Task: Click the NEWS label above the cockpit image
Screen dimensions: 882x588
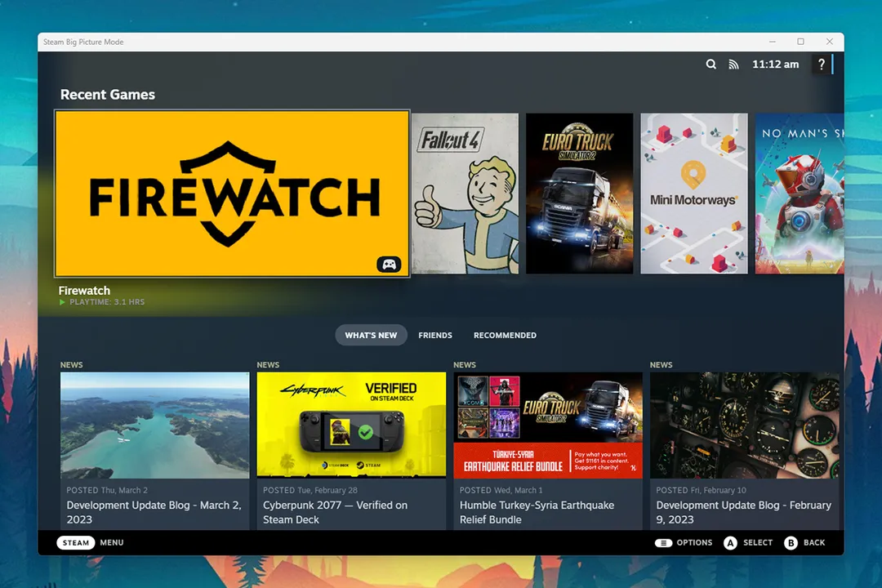Action: click(661, 364)
